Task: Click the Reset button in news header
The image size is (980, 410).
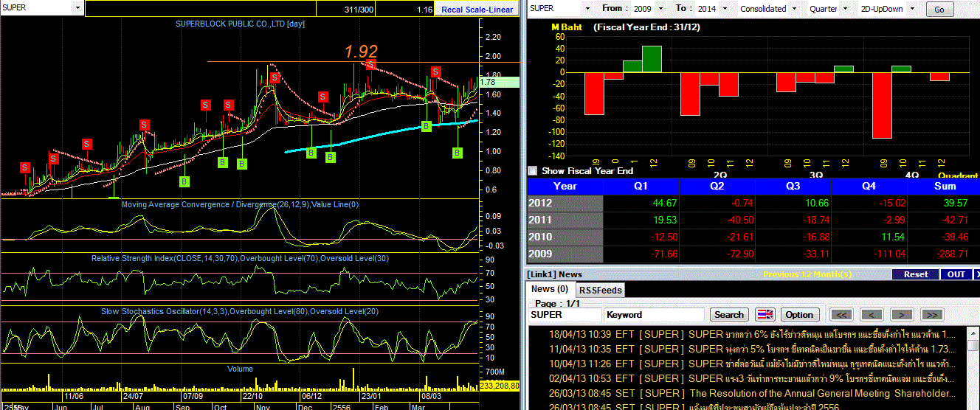Action: pyautogui.click(x=916, y=274)
